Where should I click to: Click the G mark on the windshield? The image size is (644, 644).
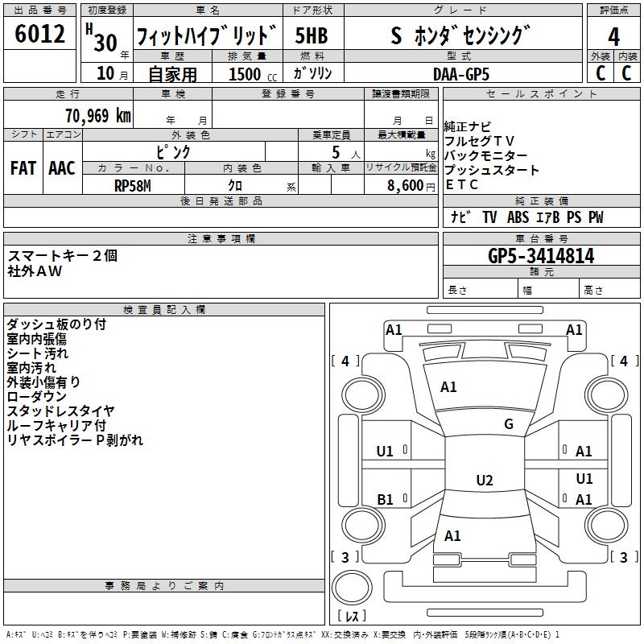pyautogui.click(x=508, y=424)
